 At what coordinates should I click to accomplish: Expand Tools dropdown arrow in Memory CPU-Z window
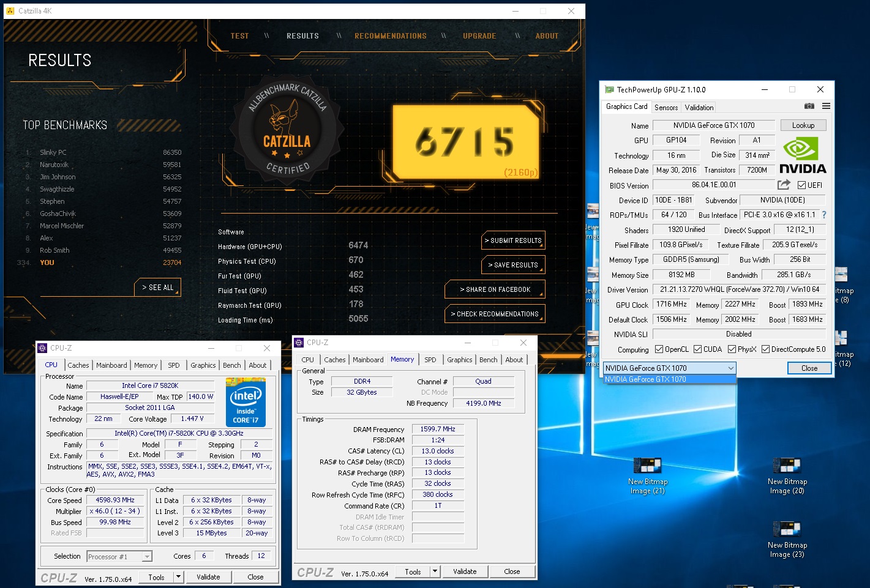pyautogui.click(x=435, y=571)
